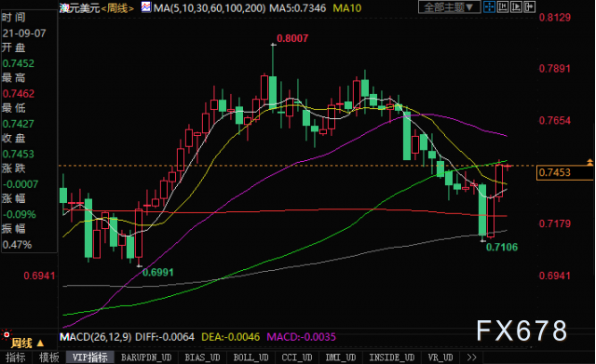Select the VIP指标 tab
Screen dimensions: 596x364
click(90, 357)
